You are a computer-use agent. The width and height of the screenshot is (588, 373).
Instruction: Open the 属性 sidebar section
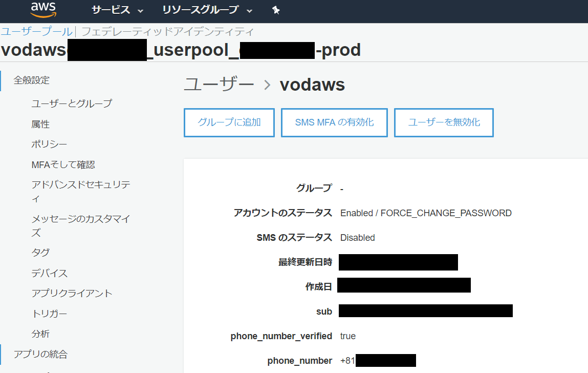coord(41,123)
